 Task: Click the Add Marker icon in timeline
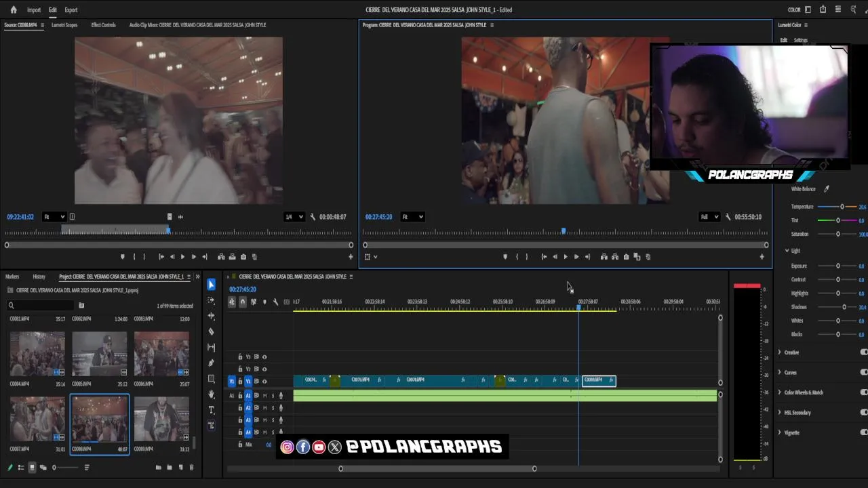point(264,302)
